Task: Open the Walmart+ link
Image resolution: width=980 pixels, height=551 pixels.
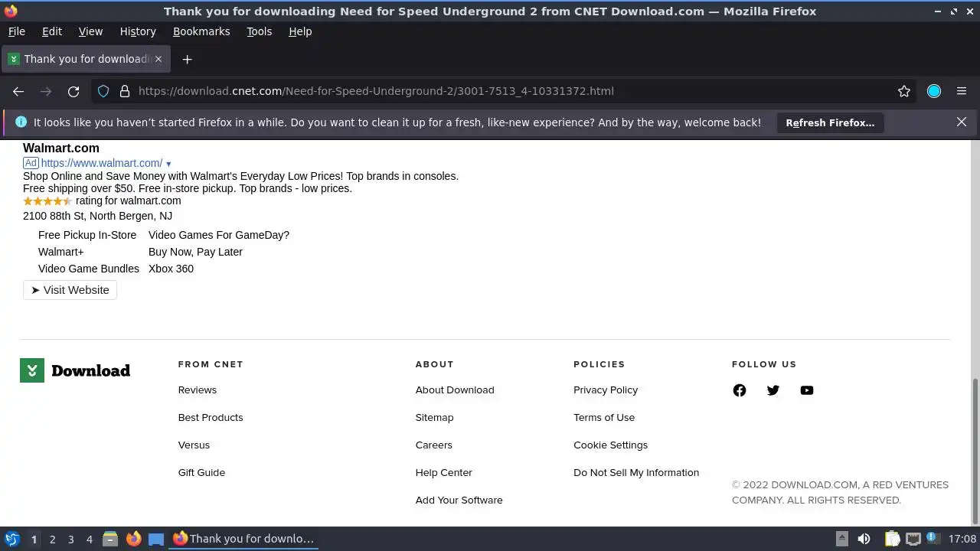Action: click(61, 252)
